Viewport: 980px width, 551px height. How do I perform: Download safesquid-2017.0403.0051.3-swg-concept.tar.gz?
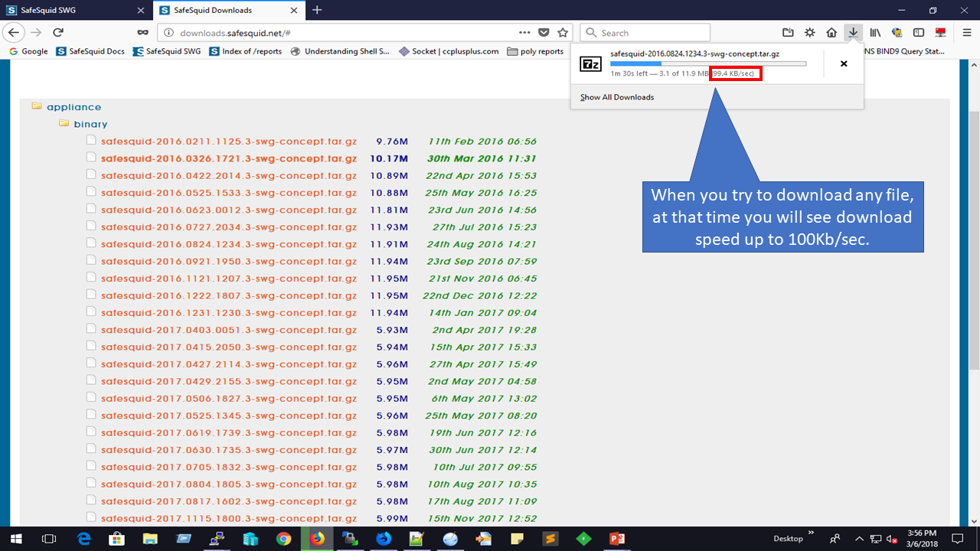click(x=228, y=330)
